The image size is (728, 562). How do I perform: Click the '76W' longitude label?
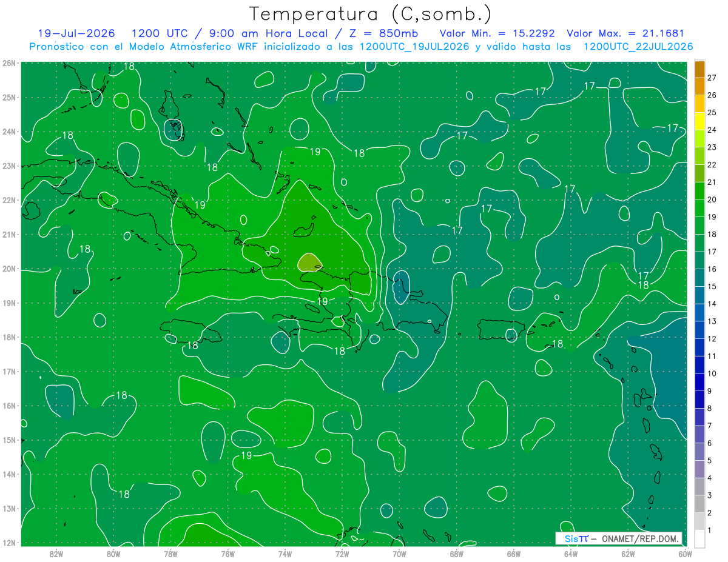[227, 553]
